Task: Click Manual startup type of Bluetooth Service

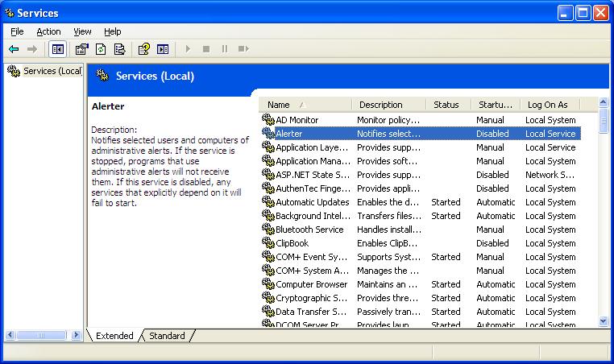Action: (x=490, y=230)
